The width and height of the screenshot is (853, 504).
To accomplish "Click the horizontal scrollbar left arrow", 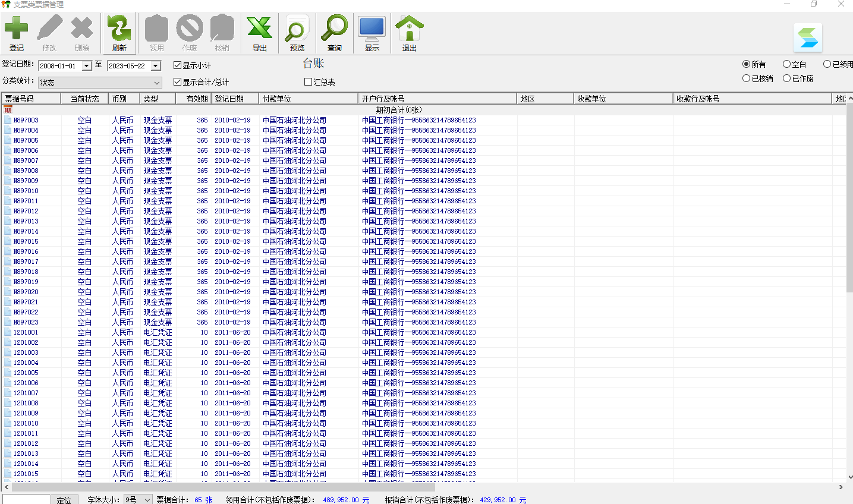I will [6, 487].
